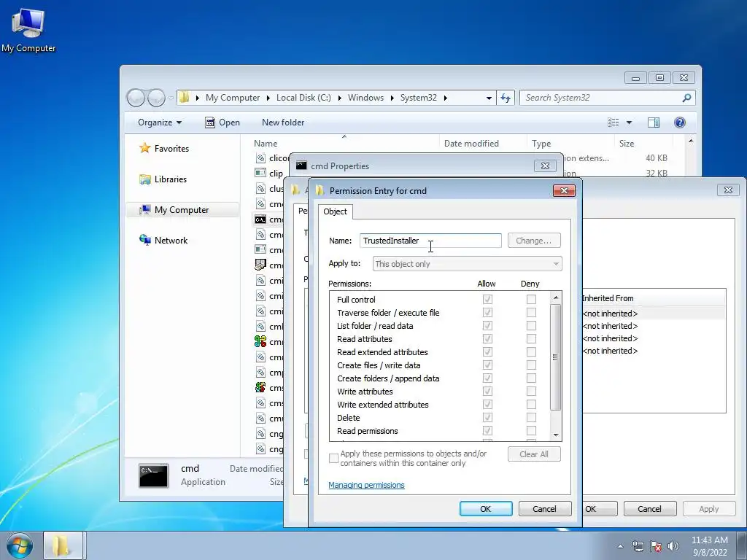Toggle Deny checkbox for Traverse folder / execute file
Viewport: 747px width, 560px height.
click(531, 312)
